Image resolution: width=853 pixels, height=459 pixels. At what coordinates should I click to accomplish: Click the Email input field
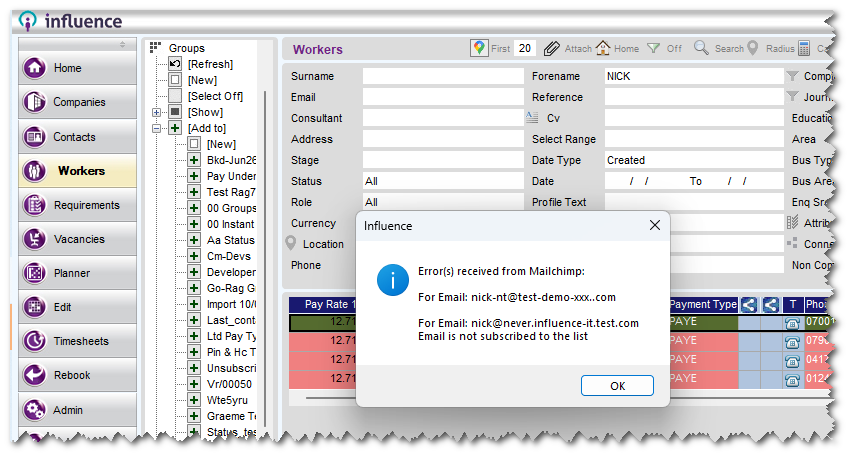(x=443, y=97)
